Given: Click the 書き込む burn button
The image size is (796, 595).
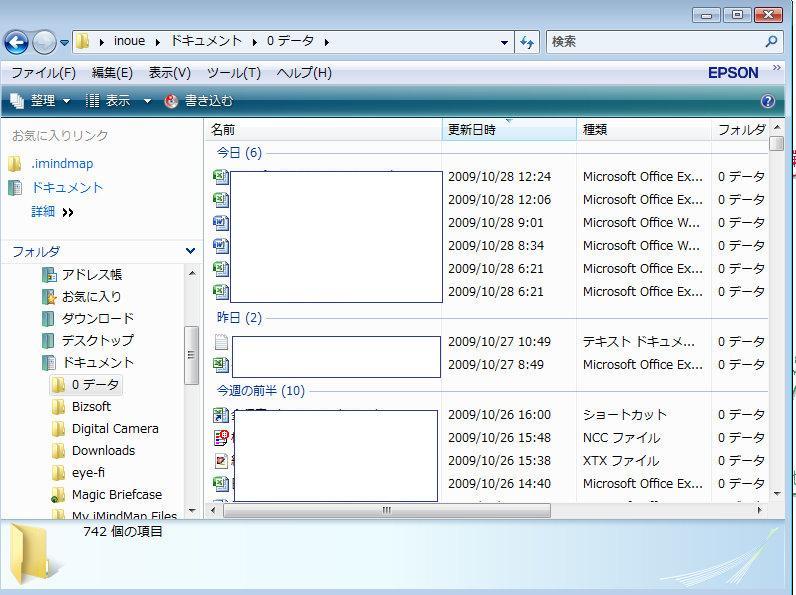Looking at the screenshot, I should [x=198, y=101].
